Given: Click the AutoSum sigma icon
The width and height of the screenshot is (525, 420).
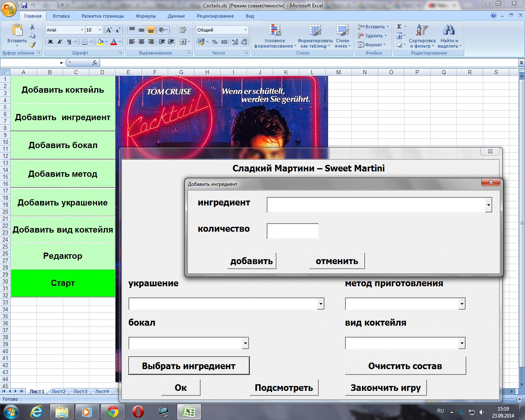Looking at the screenshot, I should 399,27.
